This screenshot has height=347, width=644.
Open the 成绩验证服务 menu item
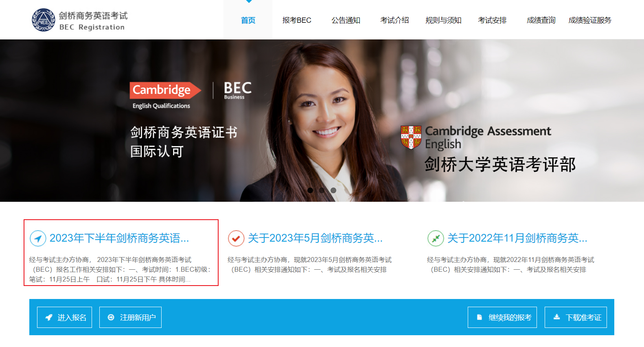(590, 20)
